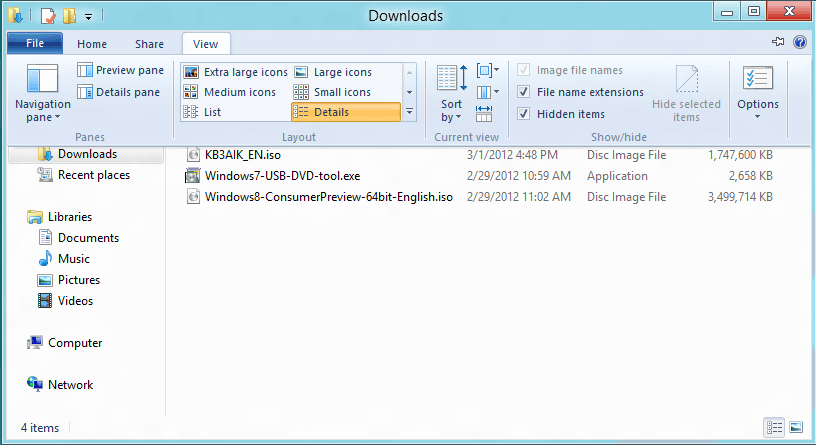Click the Downloads window system icon
816x445 pixels.
point(16,16)
